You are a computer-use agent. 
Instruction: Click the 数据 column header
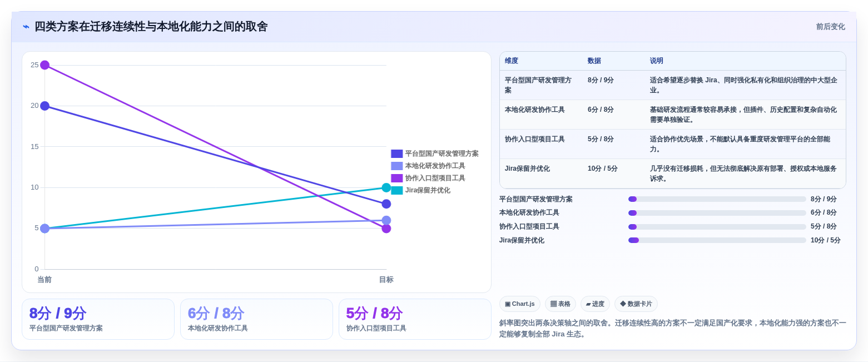pyautogui.click(x=594, y=61)
